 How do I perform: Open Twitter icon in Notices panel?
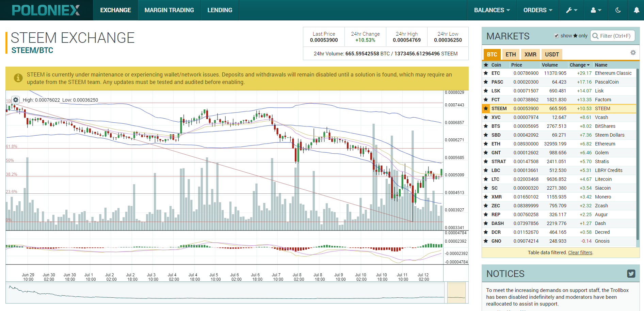pyautogui.click(x=631, y=274)
